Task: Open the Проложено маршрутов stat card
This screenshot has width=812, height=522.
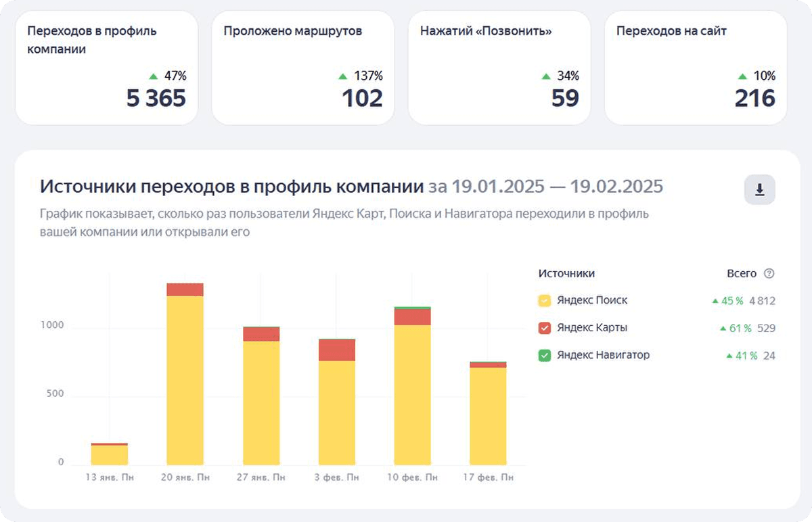Action: (302, 68)
